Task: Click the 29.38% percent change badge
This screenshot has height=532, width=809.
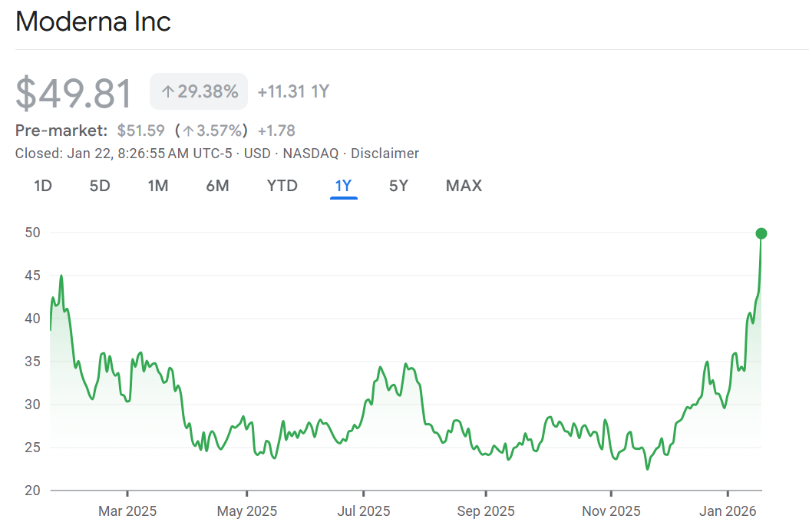Action: (199, 92)
